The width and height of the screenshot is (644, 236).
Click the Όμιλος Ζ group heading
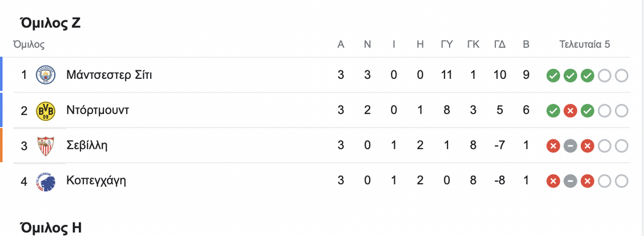click(x=49, y=23)
